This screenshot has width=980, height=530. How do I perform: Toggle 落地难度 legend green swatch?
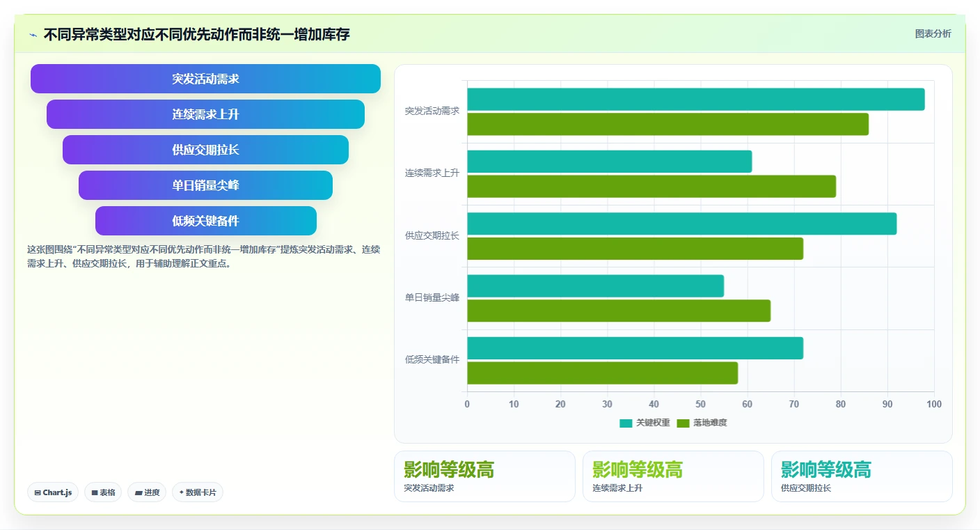[683, 423]
